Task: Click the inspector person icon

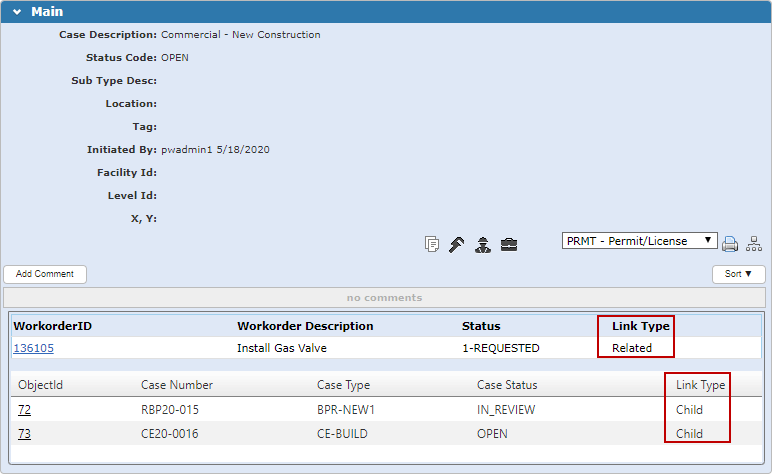Action: pos(482,244)
